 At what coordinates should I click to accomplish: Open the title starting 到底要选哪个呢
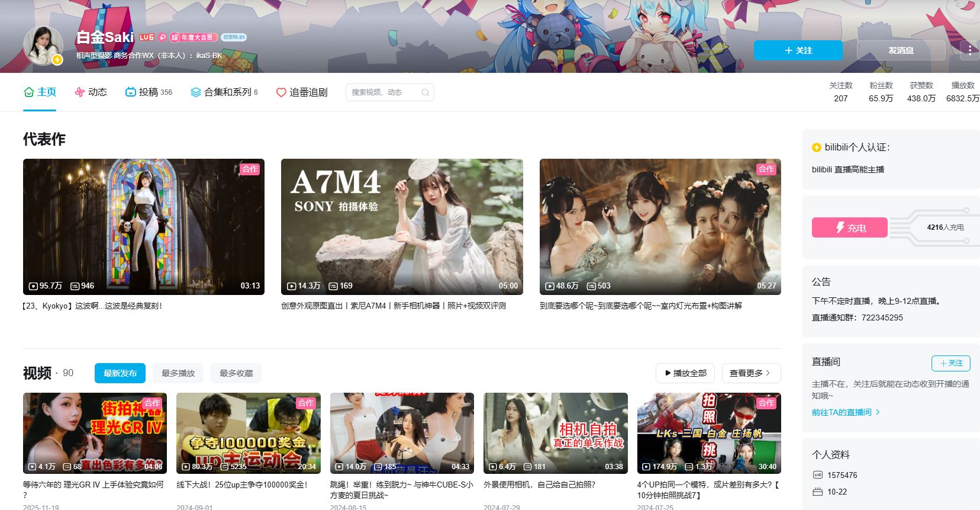(x=641, y=306)
